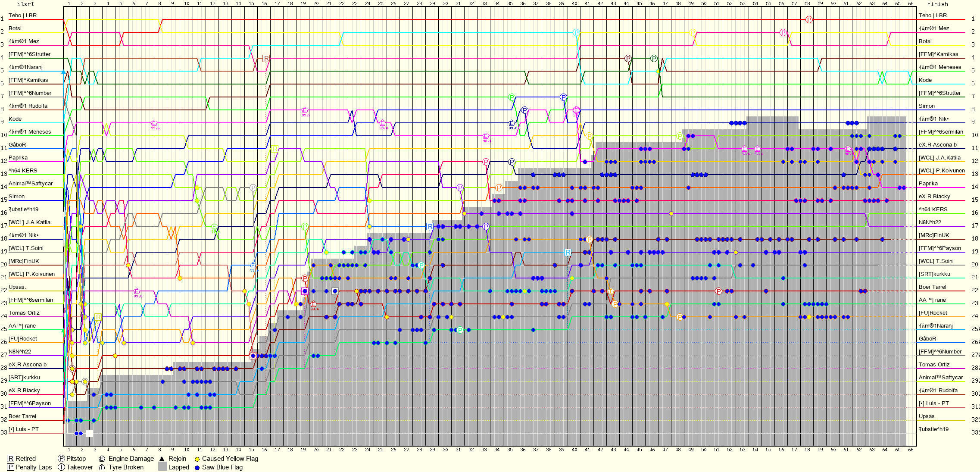Click the green pitstop marker on lap 19 in position 17
The image size is (980, 472).
point(305,227)
